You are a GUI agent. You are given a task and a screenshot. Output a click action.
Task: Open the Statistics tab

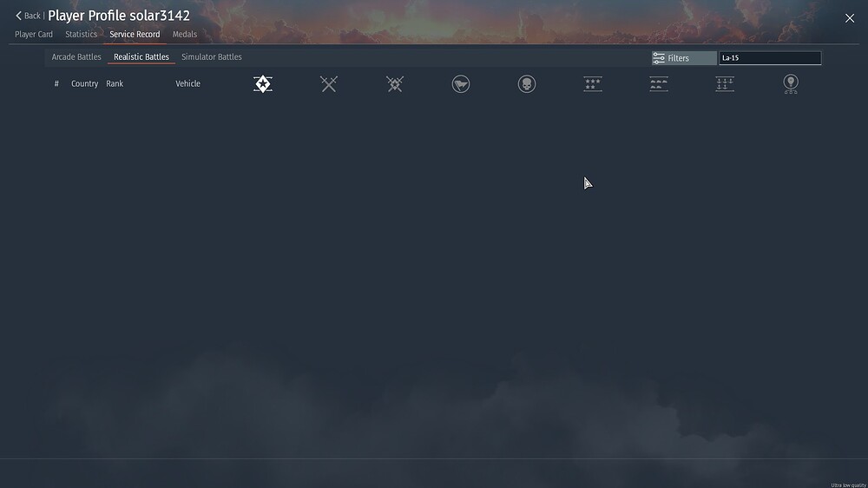click(81, 35)
